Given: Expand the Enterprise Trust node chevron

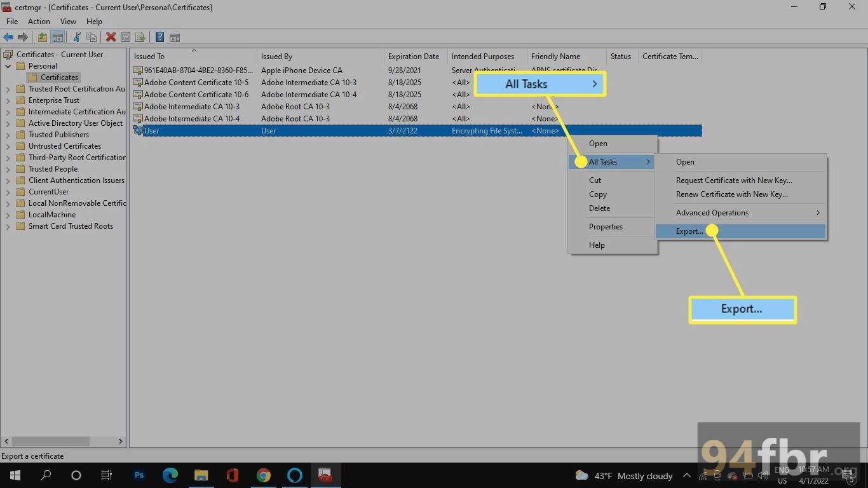Looking at the screenshot, I should click(x=8, y=100).
